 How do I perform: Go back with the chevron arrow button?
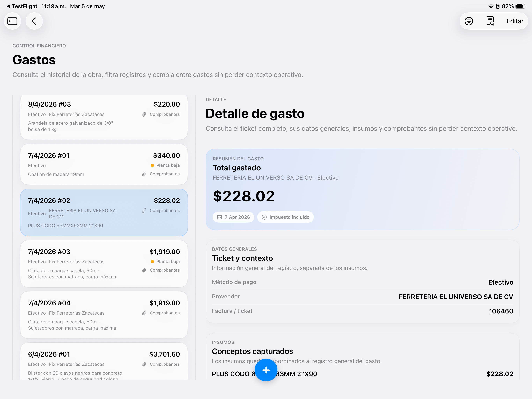point(34,21)
